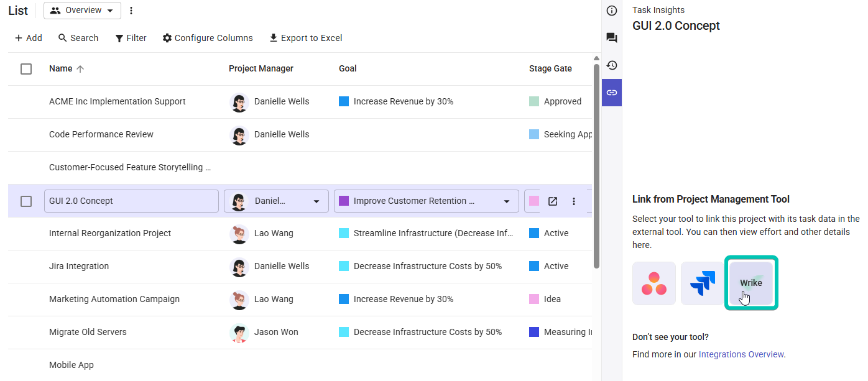
Task: Open the history clock icon
Action: coord(612,65)
